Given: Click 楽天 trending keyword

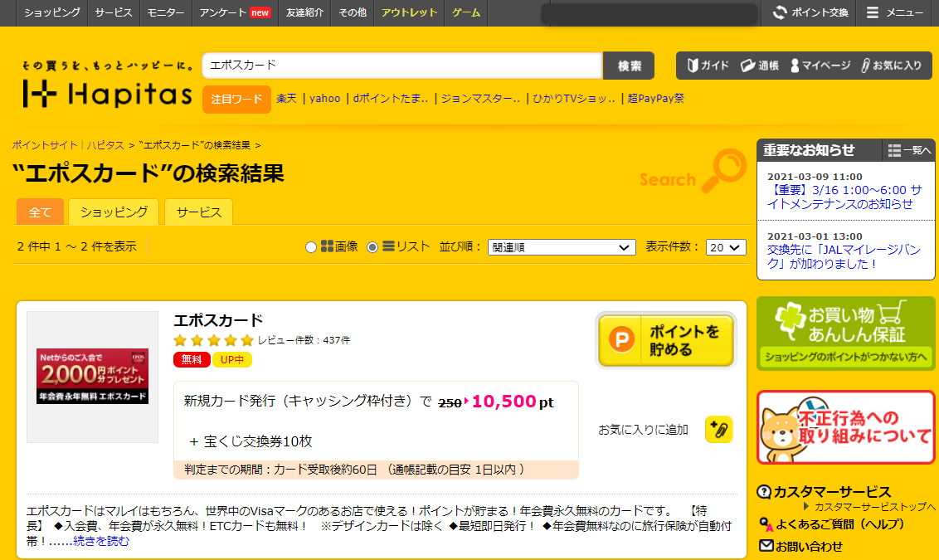Looking at the screenshot, I should tap(286, 99).
